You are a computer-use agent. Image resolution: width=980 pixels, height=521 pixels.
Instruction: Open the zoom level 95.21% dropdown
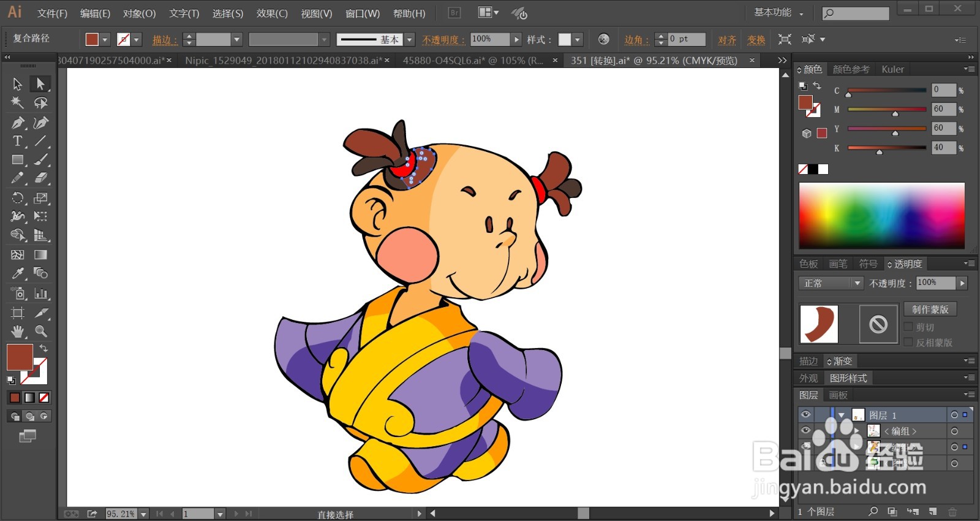[143, 514]
